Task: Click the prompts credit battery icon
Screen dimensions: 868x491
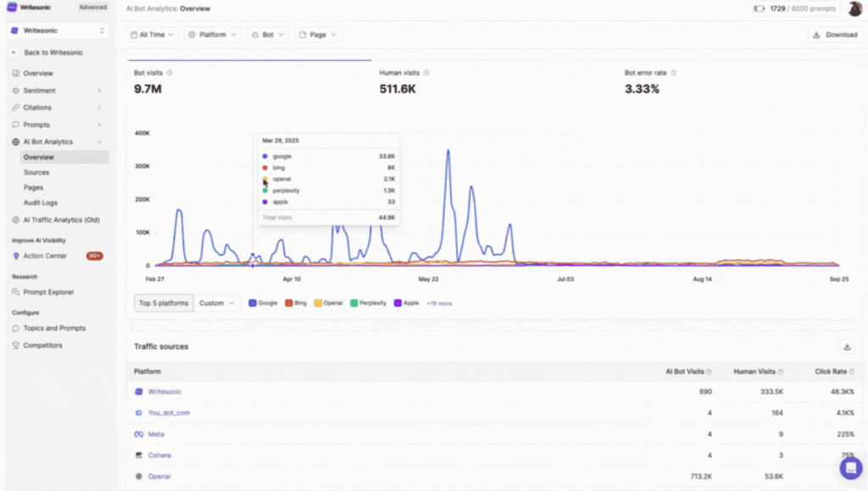Action: (x=759, y=8)
